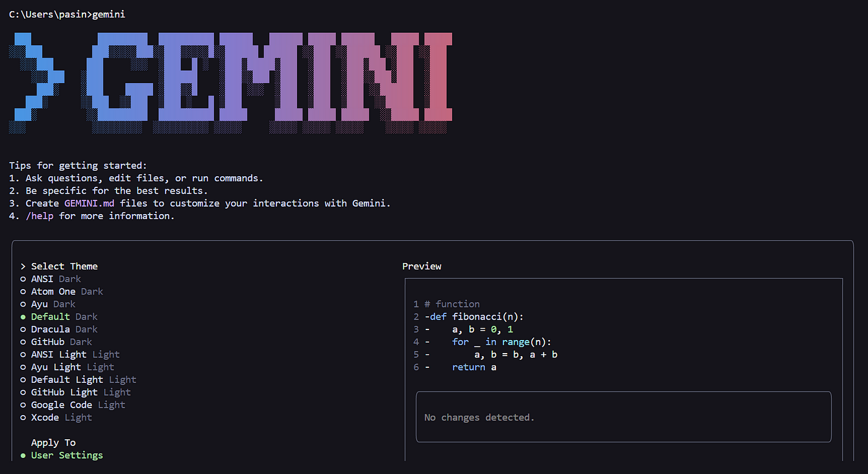868x474 pixels.
Task: Select the Default Light theme
Action: 79,380
